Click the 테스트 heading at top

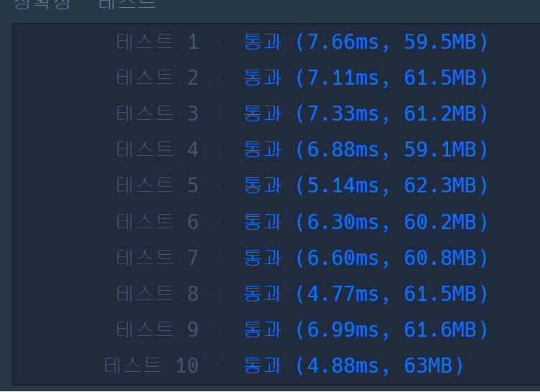[x=127, y=4]
